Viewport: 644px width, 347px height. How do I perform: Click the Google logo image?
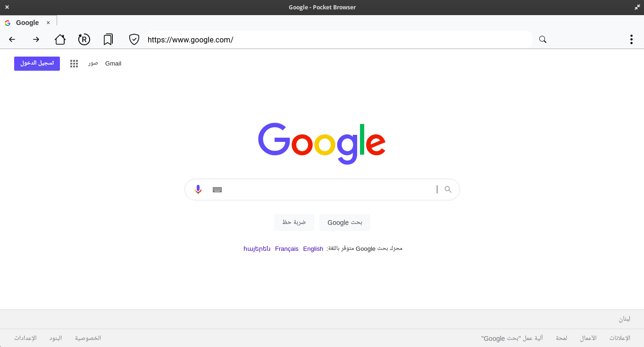(322, 143)
